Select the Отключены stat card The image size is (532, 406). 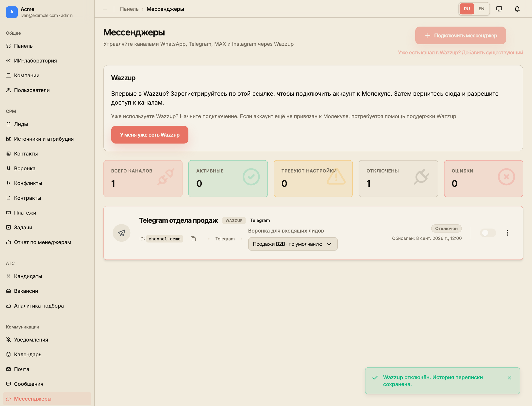click(398, 179)
